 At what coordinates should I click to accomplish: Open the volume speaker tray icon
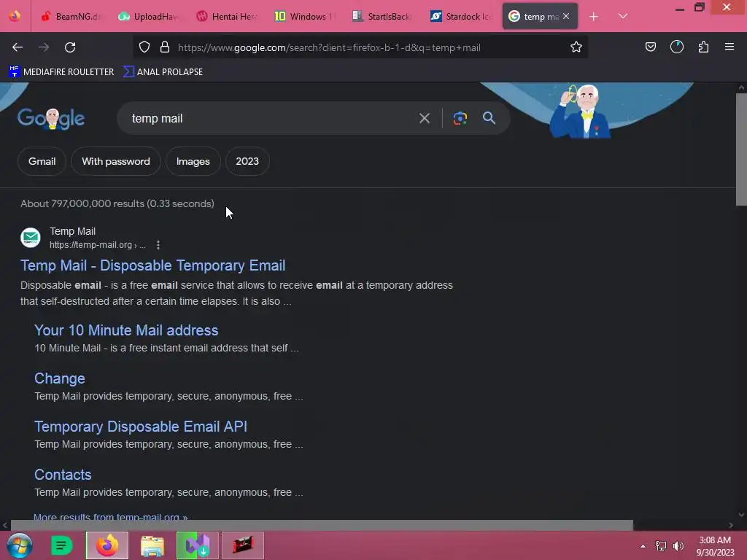[x=678, y=546]
